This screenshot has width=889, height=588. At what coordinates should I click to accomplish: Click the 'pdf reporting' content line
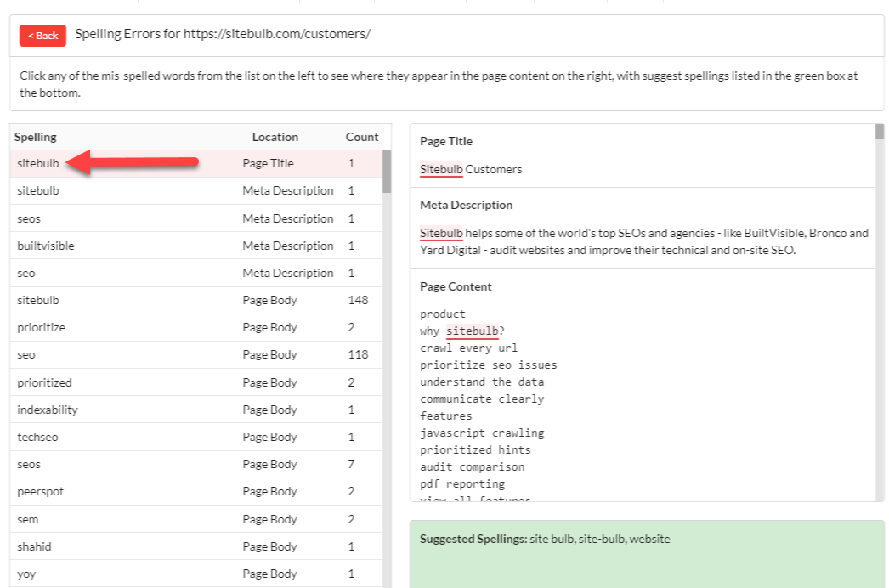coord(462,483)
